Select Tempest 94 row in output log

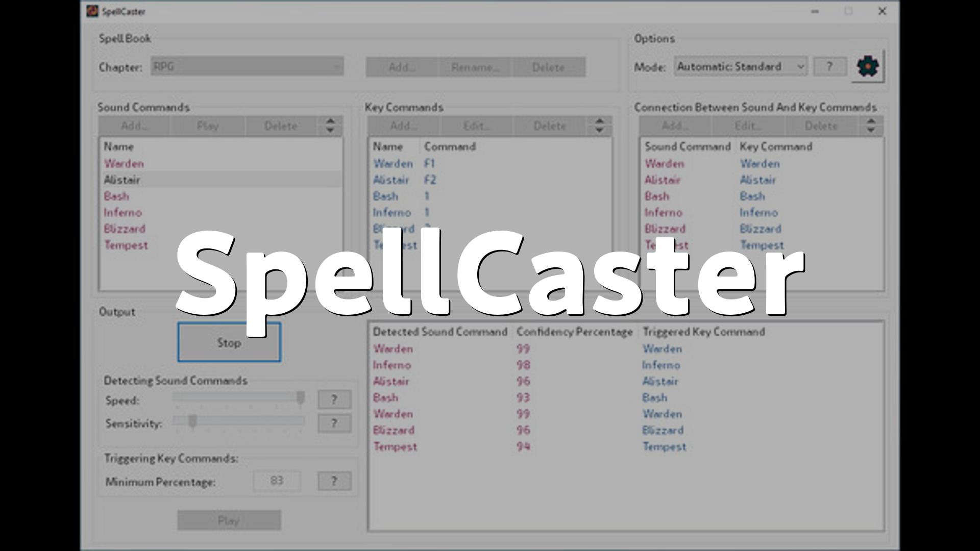point(626,447)
